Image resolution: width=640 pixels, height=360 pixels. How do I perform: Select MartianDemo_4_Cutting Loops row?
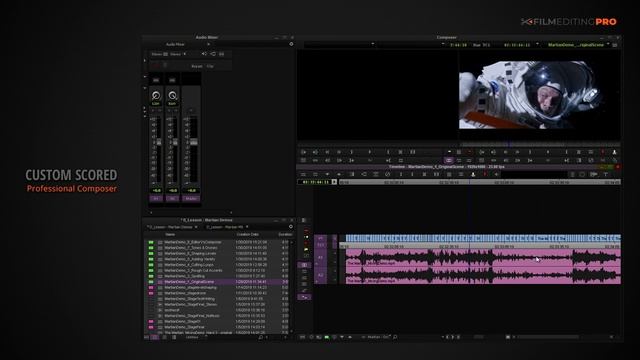pyautogui.click(x=217, y=265)
